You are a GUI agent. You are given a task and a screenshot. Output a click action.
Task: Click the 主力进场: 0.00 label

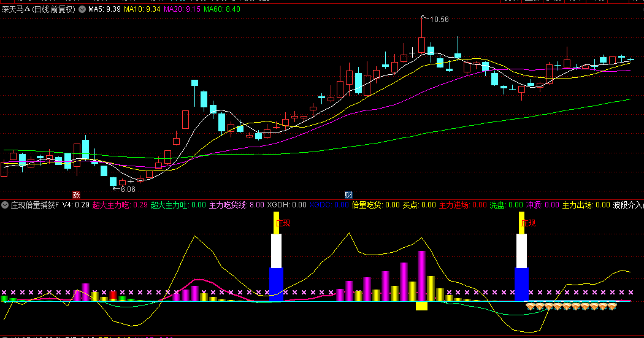[463, 205]
